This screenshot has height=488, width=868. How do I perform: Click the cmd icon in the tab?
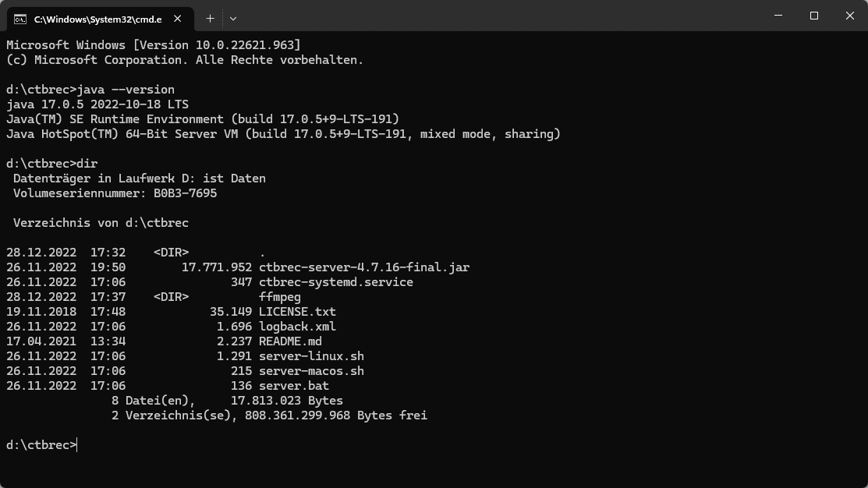pos(20,19)
